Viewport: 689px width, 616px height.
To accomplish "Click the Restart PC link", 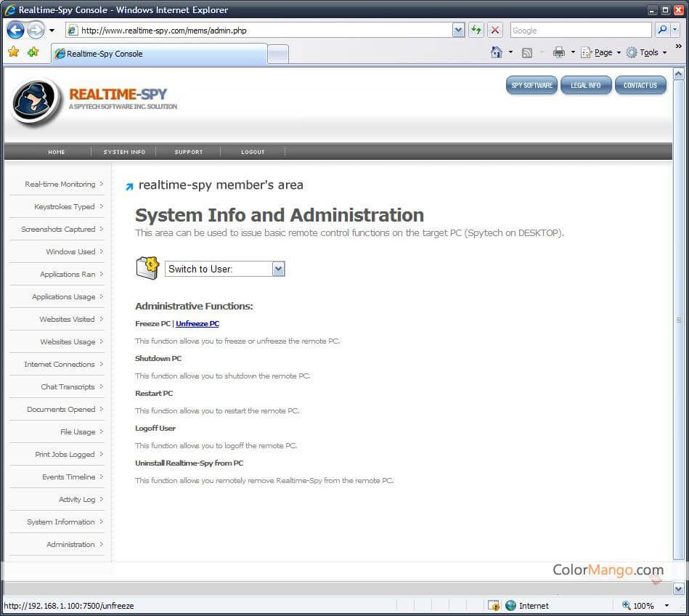I will pos(154,393).
